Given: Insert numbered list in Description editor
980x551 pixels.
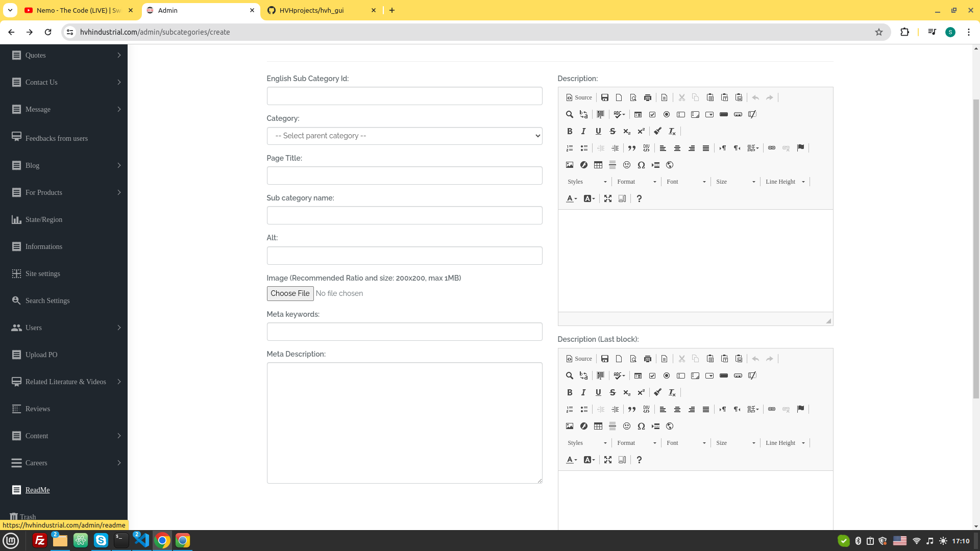Looking at the screenshot, I should pyautogui.click(x=570, y=148).
